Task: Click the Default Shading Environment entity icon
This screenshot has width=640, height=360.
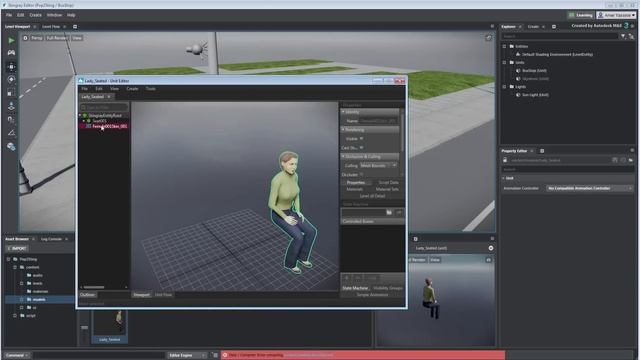Action: [x=518, y=54]
